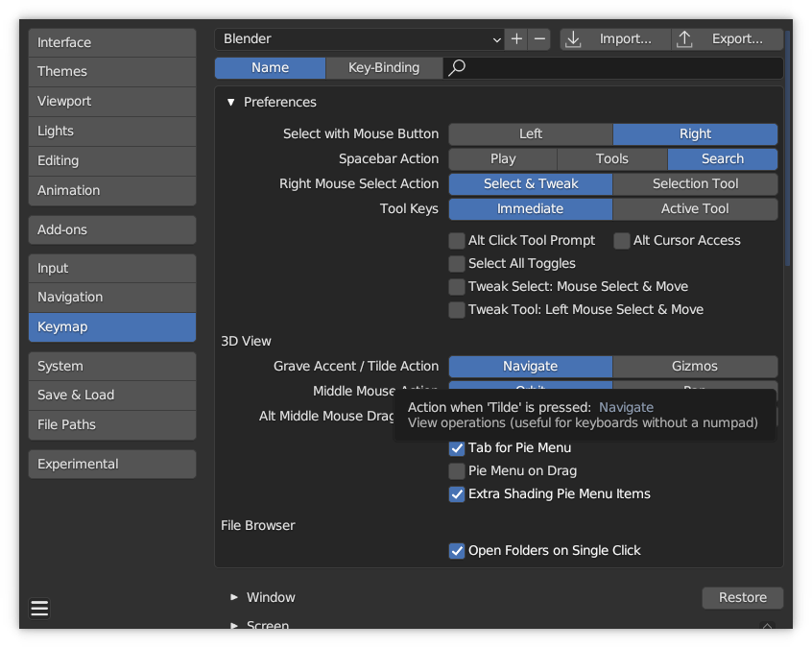812x648 pixels.
Task: Click the vertical scrollbar on the right
Action: [788, 148]
